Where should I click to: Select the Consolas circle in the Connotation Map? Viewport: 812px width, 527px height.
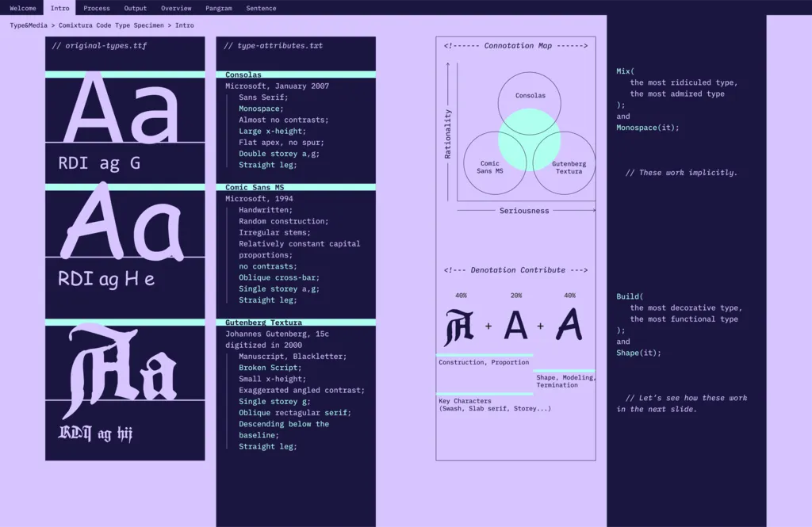point(530,94)
